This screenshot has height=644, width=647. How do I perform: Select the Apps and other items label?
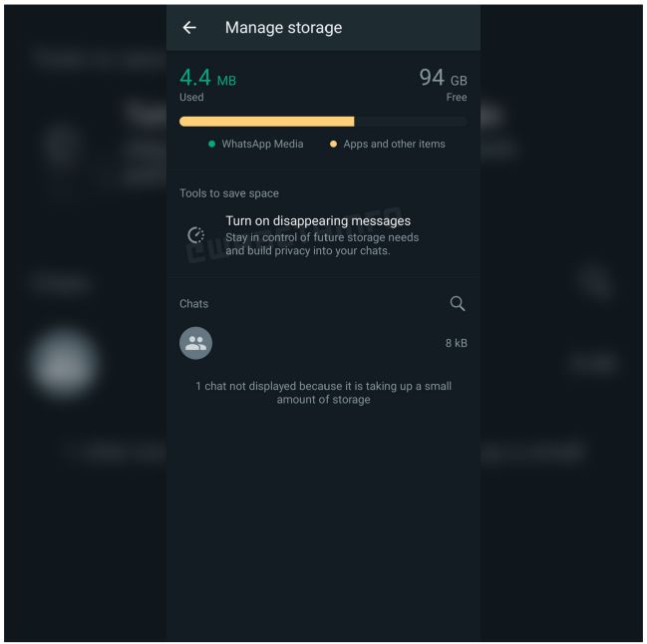(394, 144)
